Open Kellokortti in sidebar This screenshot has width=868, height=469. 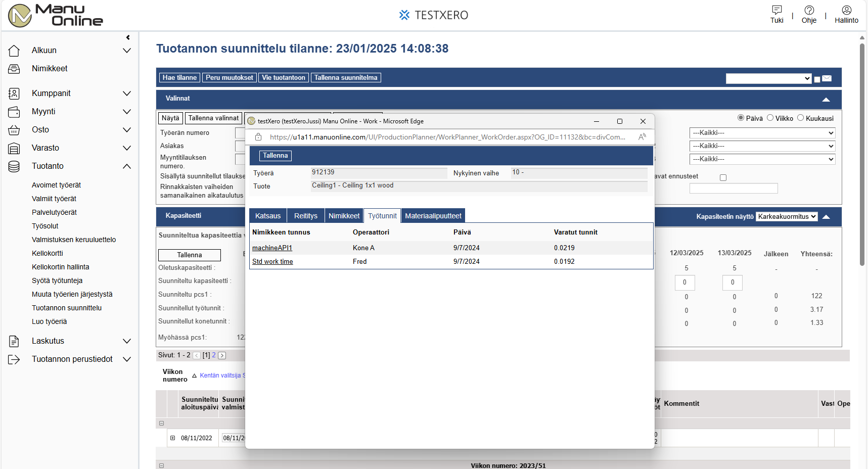click(48, 253)
